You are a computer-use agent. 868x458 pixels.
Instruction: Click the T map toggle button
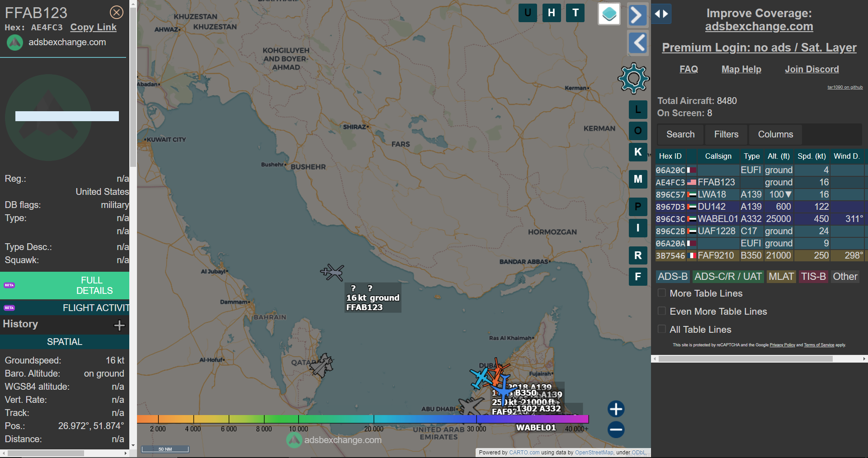point(576,13)
